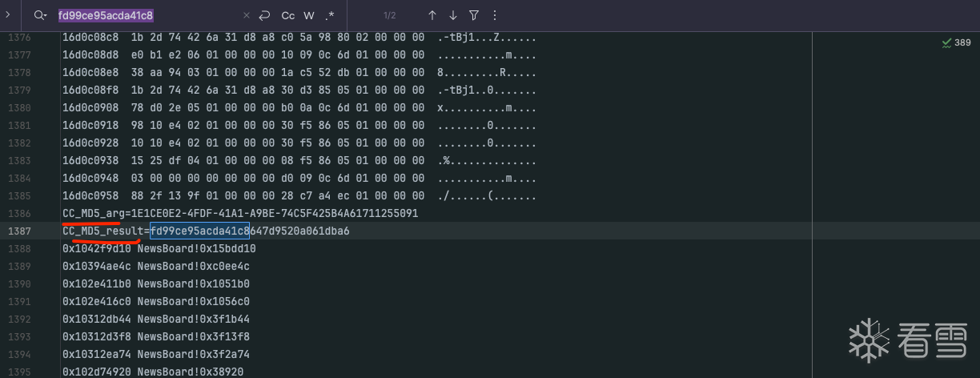Click the CC_MD5_arg text on line 1386
Image resolution: width=980 pixels, height=378 pixels.
(91, 213)
